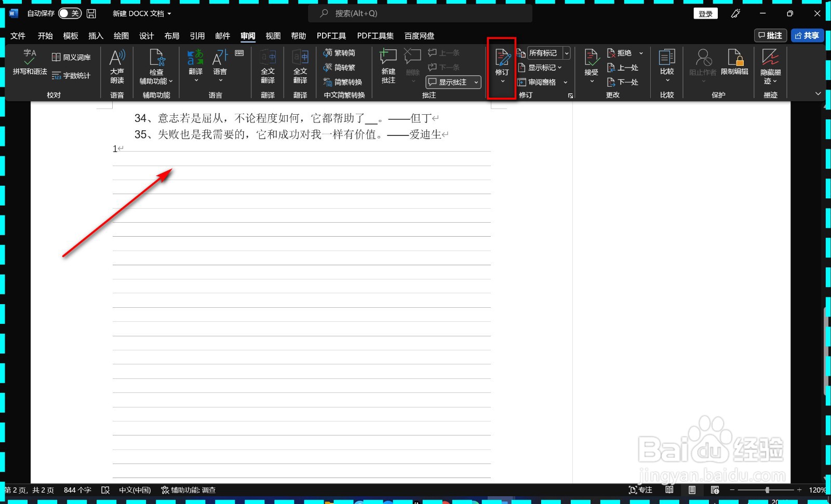The height and width of the screenshot is (504, 831).
Task: Click the 比较 compare documents icon
Action: [x=667, y=57]
